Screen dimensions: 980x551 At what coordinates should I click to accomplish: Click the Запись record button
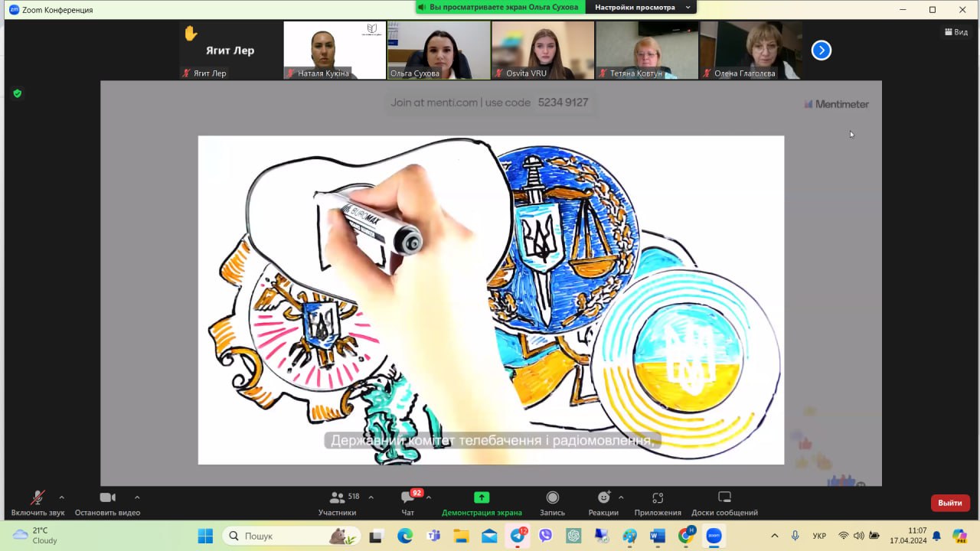tap(552, 503)
